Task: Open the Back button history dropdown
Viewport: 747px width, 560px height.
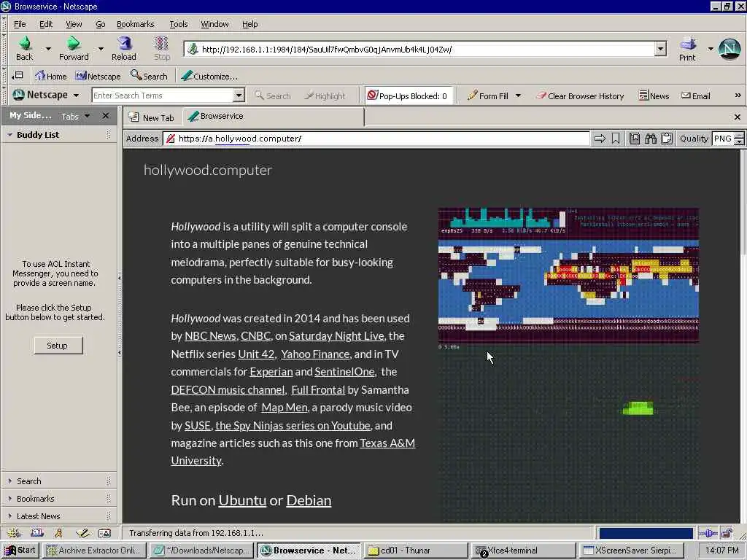Action: tap(48, 49)
